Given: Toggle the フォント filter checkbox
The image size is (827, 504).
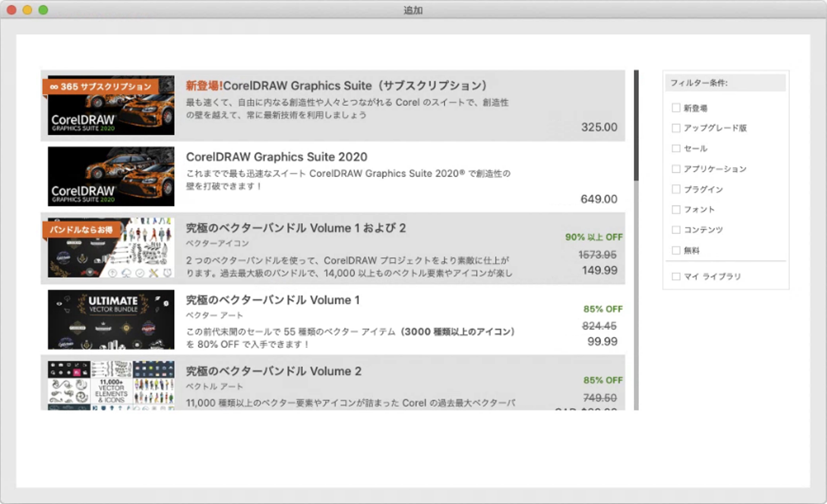Looking at the screenshot, I should [x=676, y=209].
